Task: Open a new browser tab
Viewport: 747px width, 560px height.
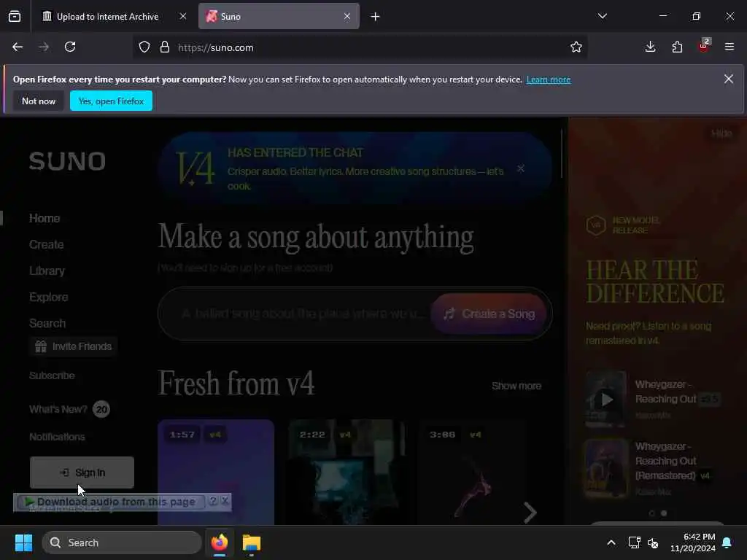Action: (x=376, y=17)
